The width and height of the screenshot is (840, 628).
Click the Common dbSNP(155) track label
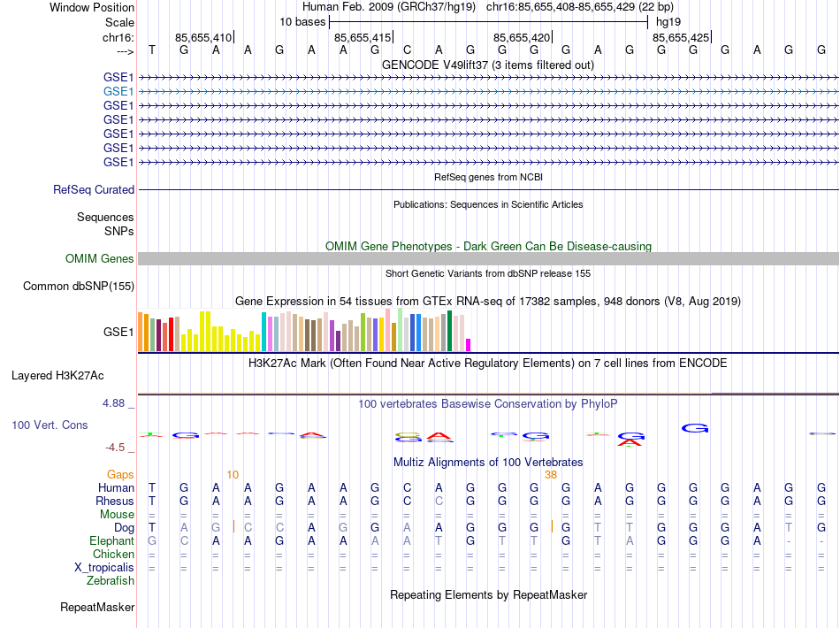(79, 286)
